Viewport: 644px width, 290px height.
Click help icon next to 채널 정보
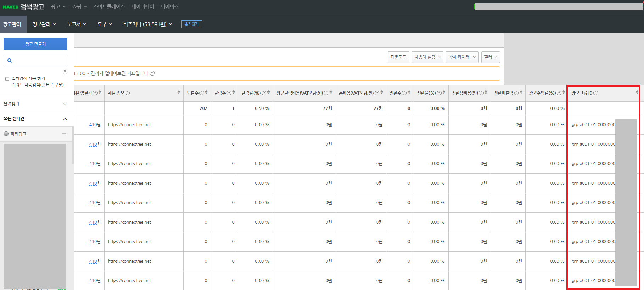coord(128,93)
